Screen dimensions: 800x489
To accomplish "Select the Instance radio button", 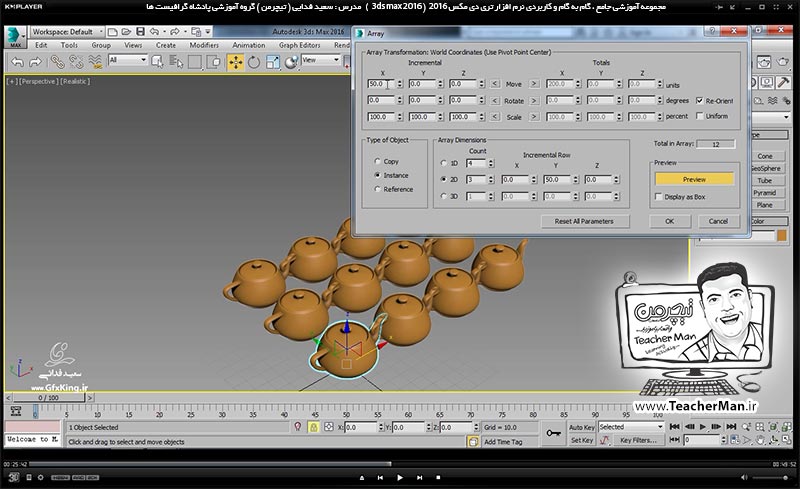I will (378, 175).
